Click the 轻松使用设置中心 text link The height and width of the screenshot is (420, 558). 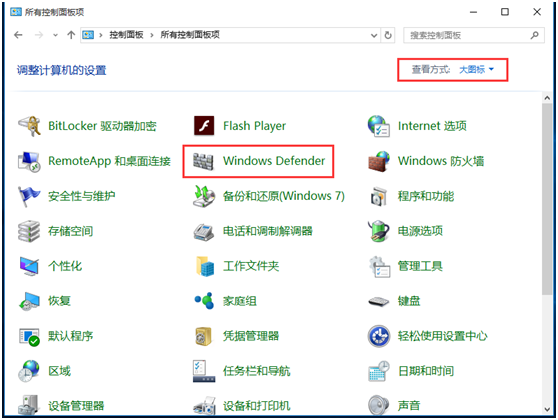pyautogui.click(x=443, y=336)
